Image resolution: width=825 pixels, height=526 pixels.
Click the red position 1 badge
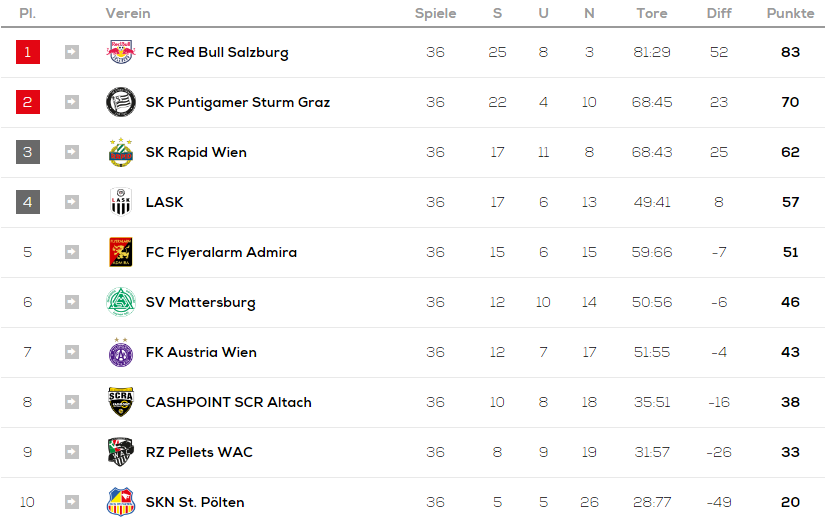coord(28,52)
